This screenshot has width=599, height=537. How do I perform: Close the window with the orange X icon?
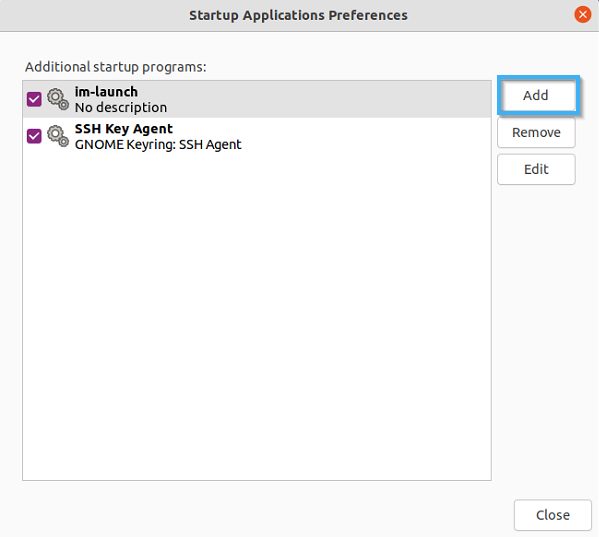coord(582,15)
